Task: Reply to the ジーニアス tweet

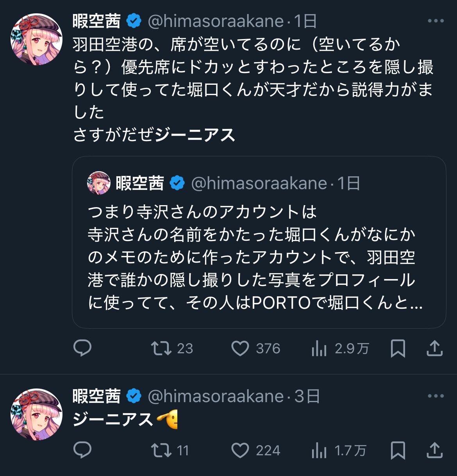Action: (x=82, y=450)
